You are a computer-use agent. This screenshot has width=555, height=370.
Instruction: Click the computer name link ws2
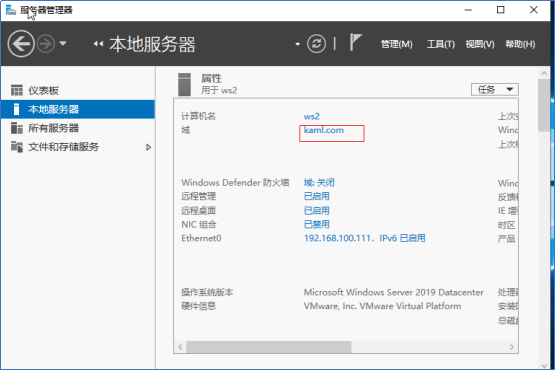click(x=311, y=116)
